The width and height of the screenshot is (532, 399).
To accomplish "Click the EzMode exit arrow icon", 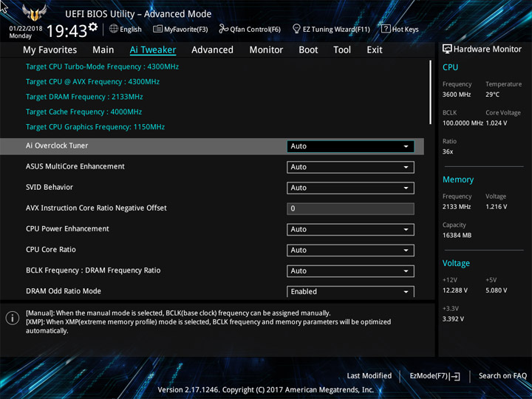I will 456,376.
